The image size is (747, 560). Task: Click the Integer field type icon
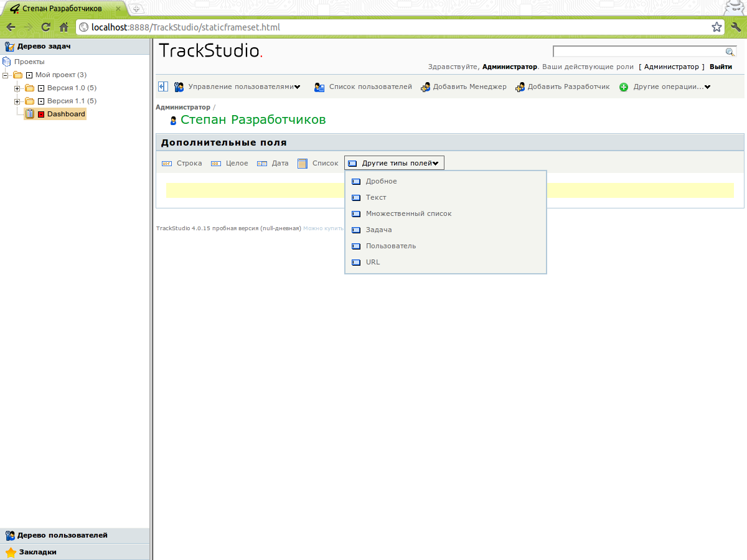pos(216,164)
